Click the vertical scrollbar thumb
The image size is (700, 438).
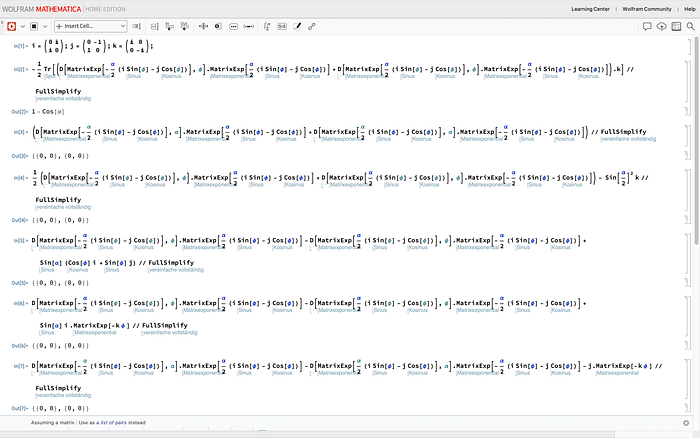tap(697, 141)
